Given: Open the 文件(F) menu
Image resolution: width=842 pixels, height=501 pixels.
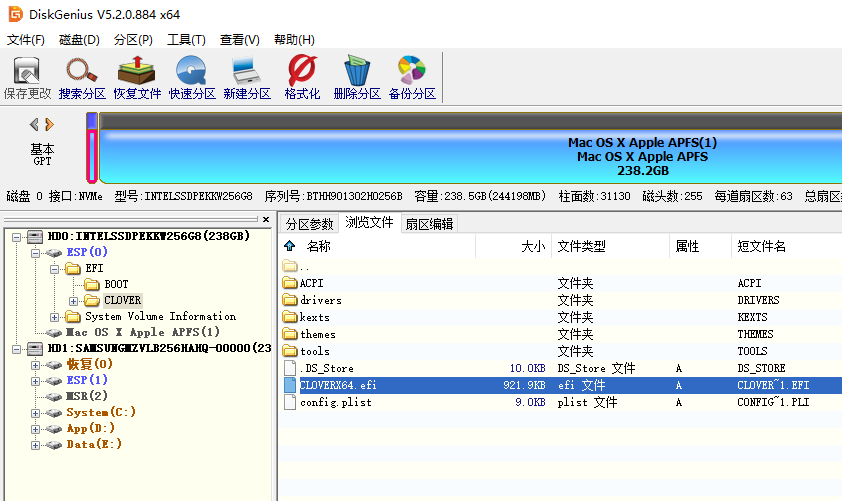Looking at the screenshot, I should (25, 40).
